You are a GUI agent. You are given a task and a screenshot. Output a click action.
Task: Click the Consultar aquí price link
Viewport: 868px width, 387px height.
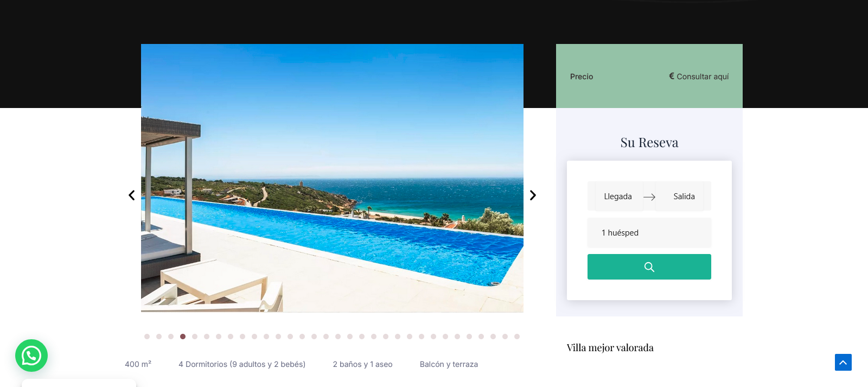(703, 77)
